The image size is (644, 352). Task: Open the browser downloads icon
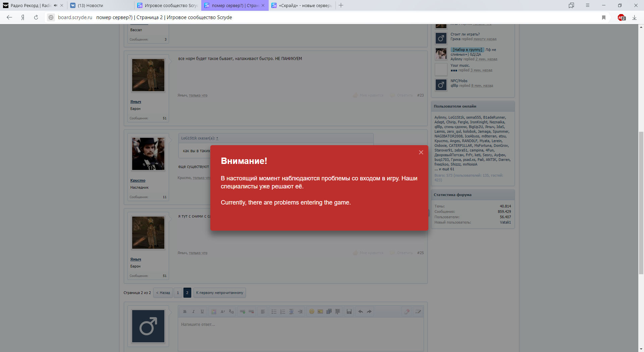tap(634, 17)
